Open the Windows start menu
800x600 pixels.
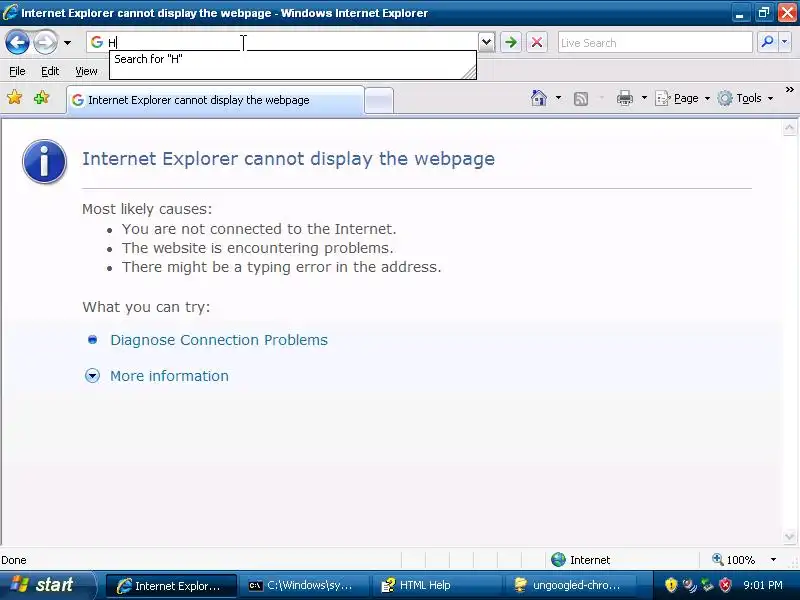tap(47, 585)
